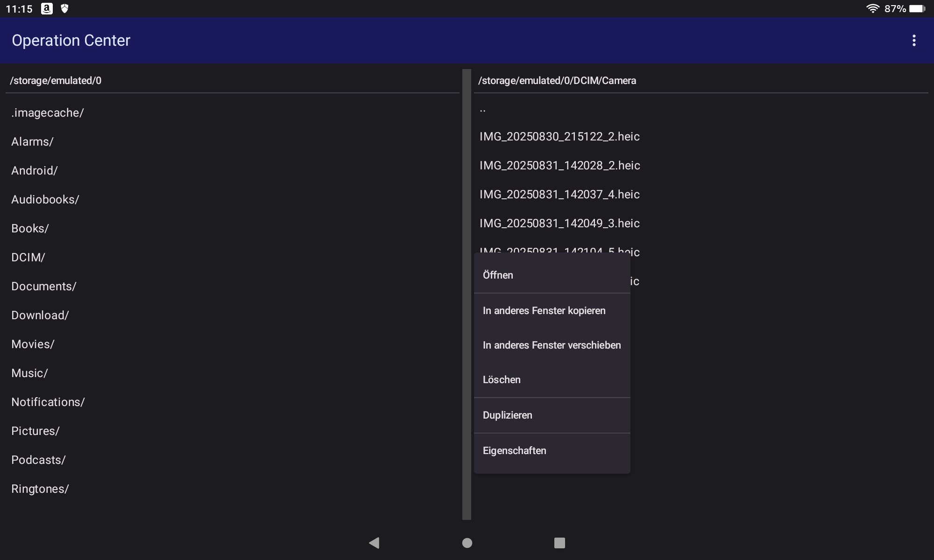This screenshot has width=934, height=560.
Task: Select Löschen in the context menu
Action: (x=502, y=380)
